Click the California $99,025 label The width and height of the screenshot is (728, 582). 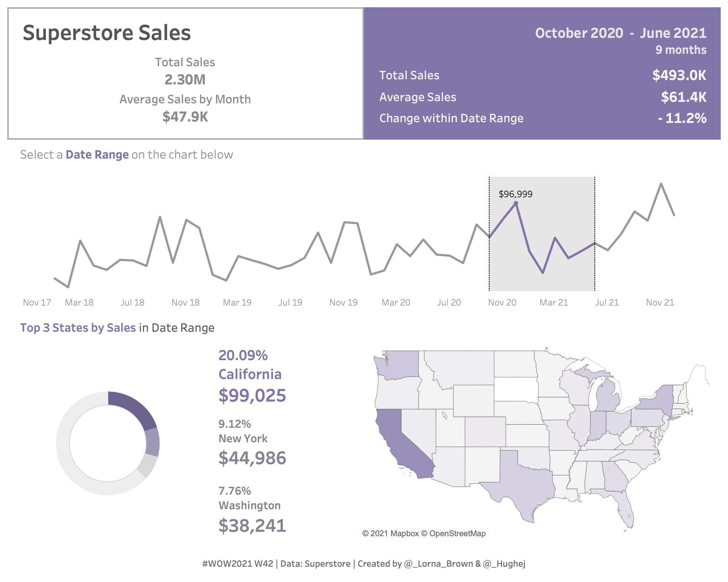coord(252,395)
